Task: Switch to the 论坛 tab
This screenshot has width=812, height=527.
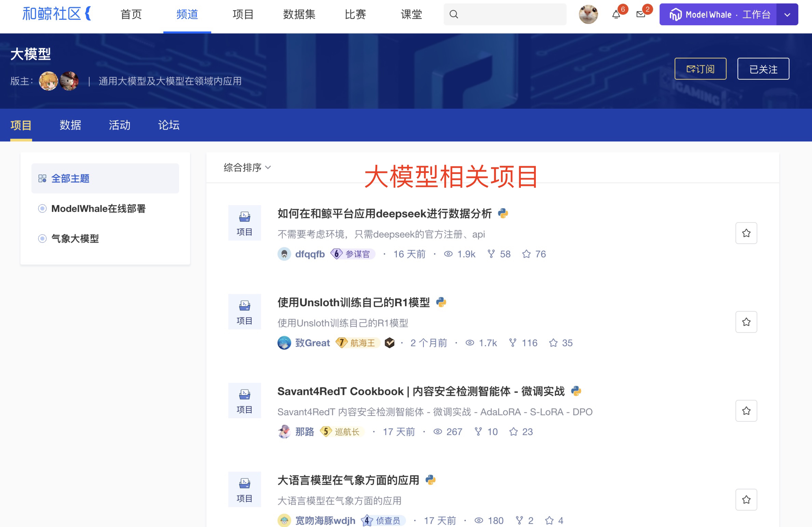Action: (169, 125)
